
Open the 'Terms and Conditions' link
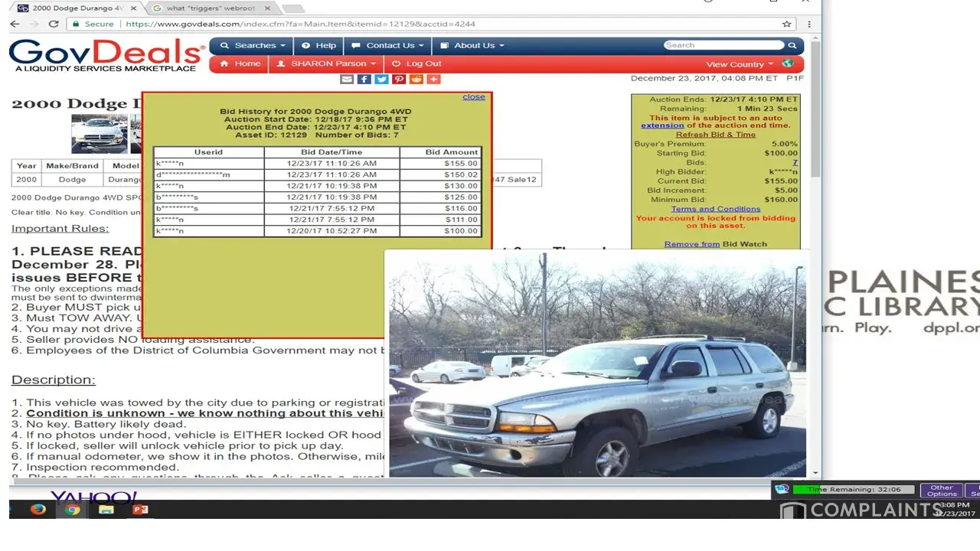tap(716, 209)
